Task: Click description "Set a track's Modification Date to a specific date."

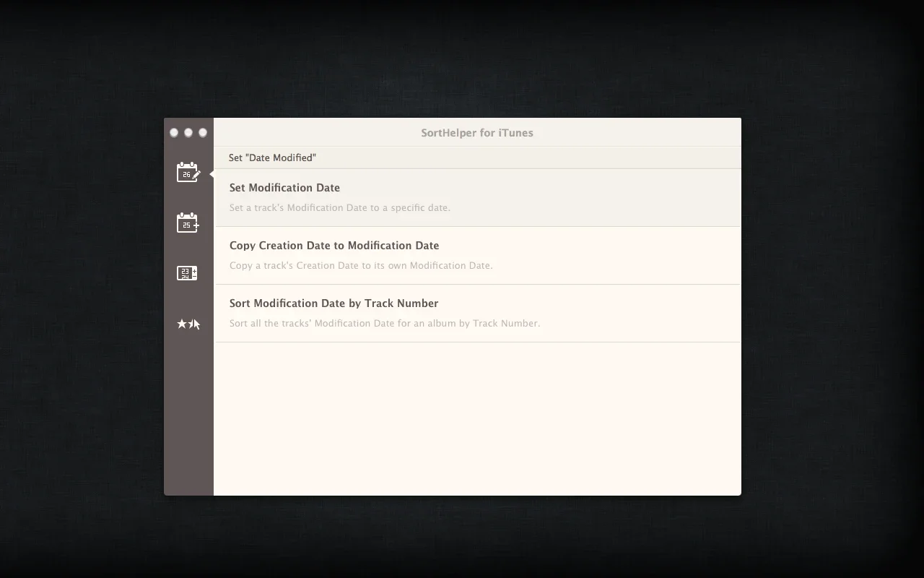Action: tap(340, 207)
